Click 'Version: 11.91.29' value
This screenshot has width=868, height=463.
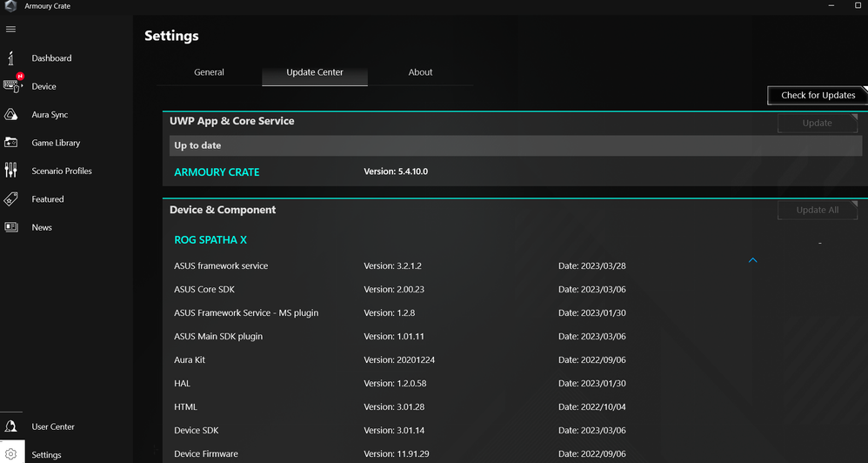point(397,454)
